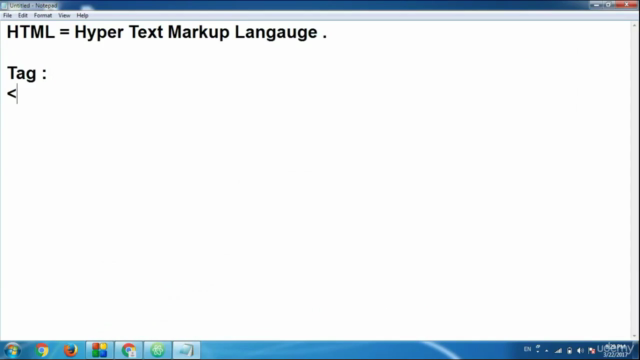This screenshot has height=360, width=640.
Task: Click the battery power tray icon
Action: pos(569,351)
